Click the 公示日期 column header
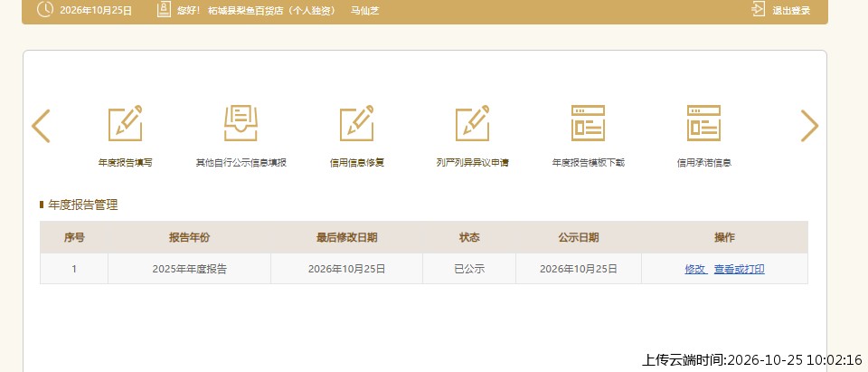 point(578,237)
